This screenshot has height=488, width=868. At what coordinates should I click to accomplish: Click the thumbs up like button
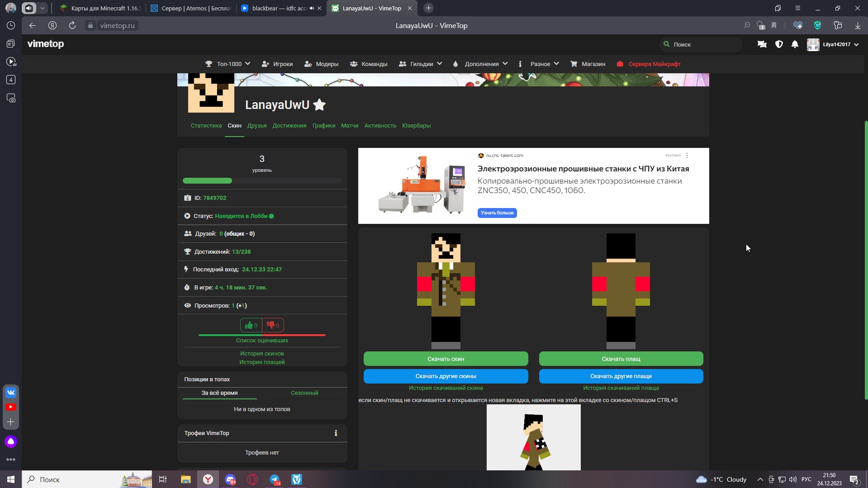coord(251,325)
